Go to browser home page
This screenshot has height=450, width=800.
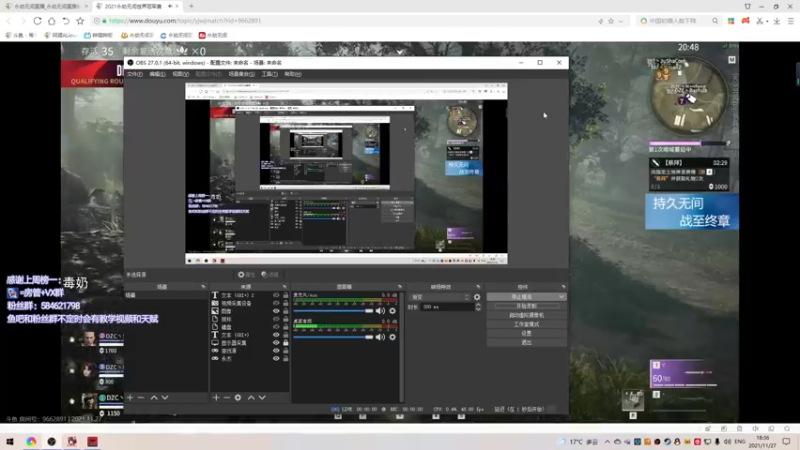52,21
